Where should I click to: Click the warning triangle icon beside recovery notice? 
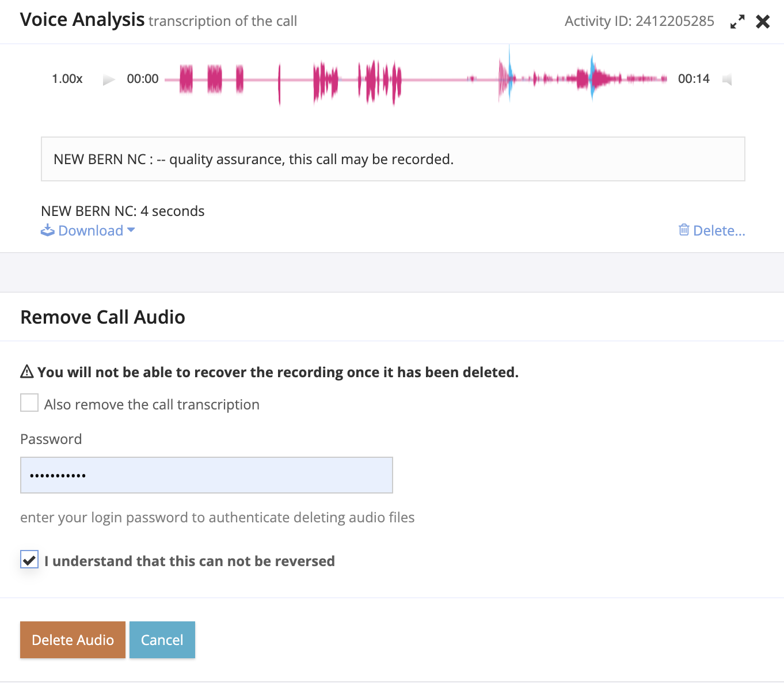27,371
